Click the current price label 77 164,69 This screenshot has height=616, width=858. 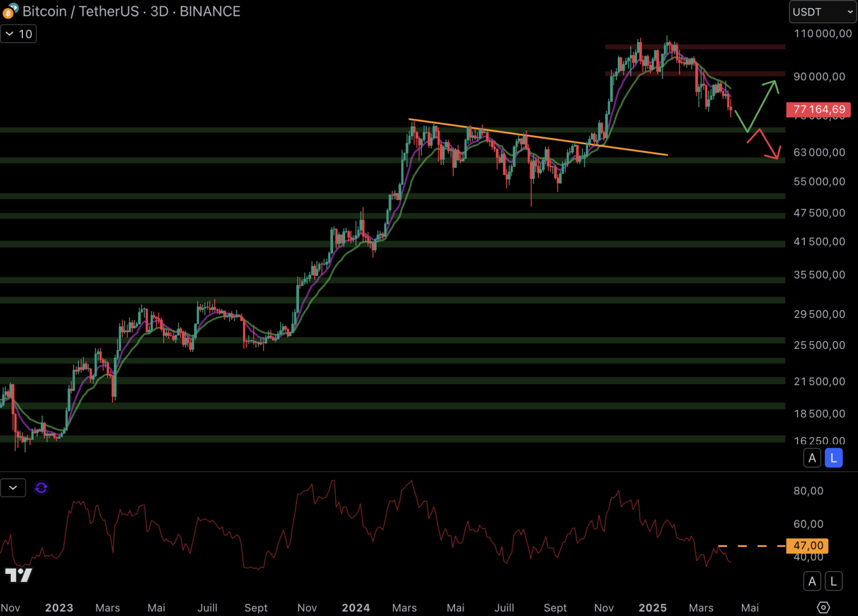point(819,110)
